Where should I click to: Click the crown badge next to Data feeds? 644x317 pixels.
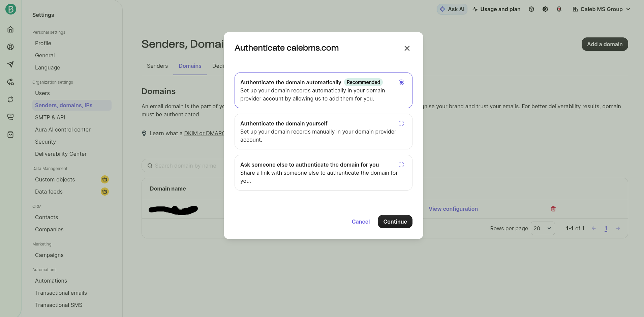(105, 192)
